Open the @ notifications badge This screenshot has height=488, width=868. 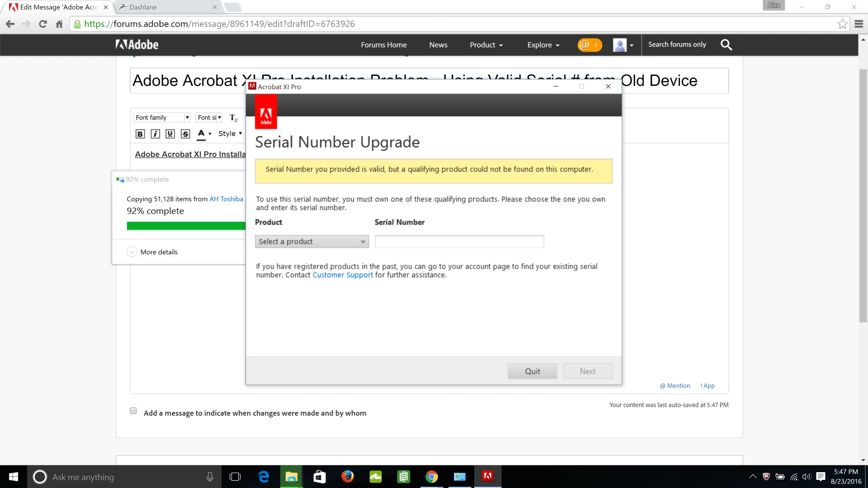coord(589,45)
